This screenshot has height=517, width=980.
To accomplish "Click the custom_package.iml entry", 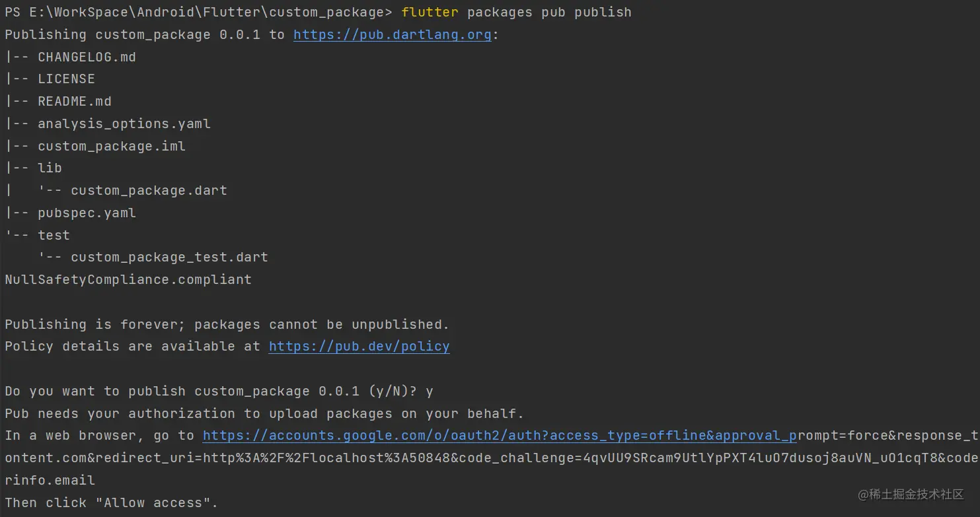I will (112, 146).
